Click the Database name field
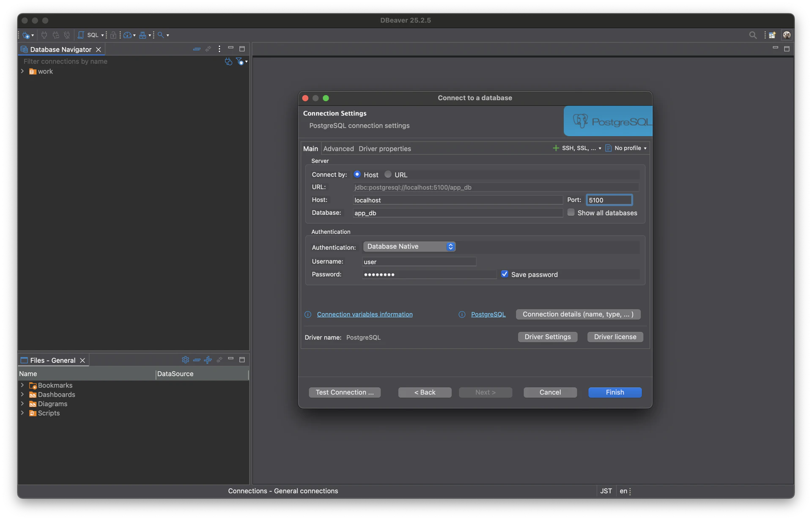This screenshot has height=520, width=812. click(x=458, y=213)
